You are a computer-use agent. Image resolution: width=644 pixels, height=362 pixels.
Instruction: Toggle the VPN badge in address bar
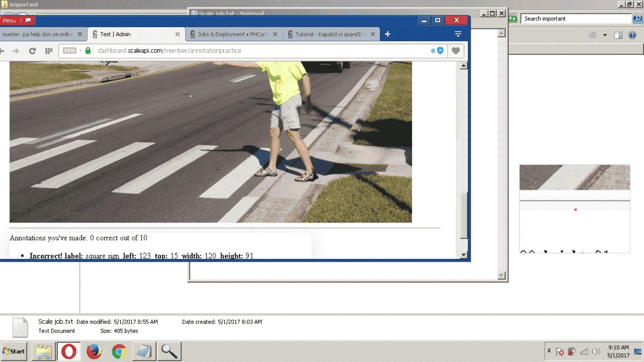70,50
